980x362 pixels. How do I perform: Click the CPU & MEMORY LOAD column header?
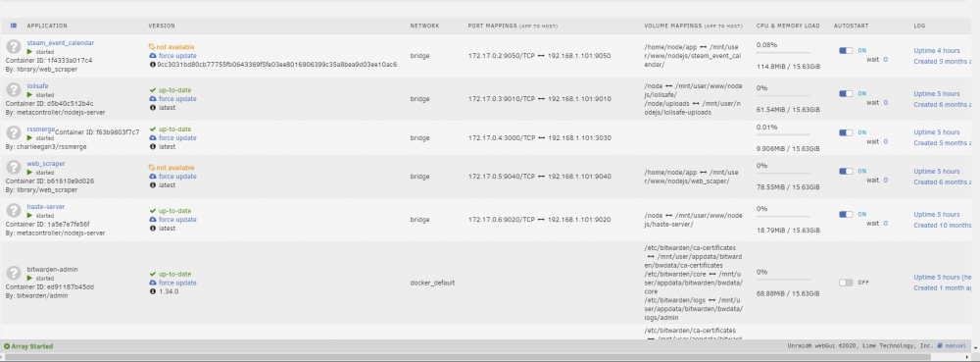[x=788, y=26]
